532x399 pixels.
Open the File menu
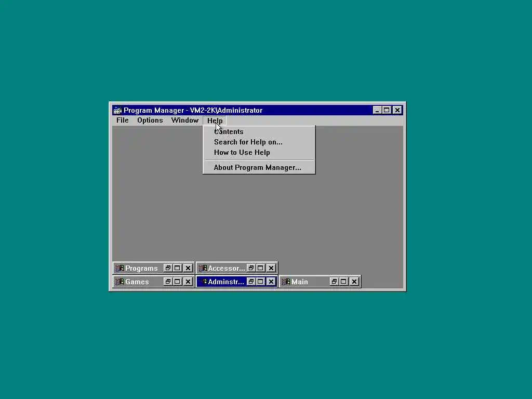122,120
